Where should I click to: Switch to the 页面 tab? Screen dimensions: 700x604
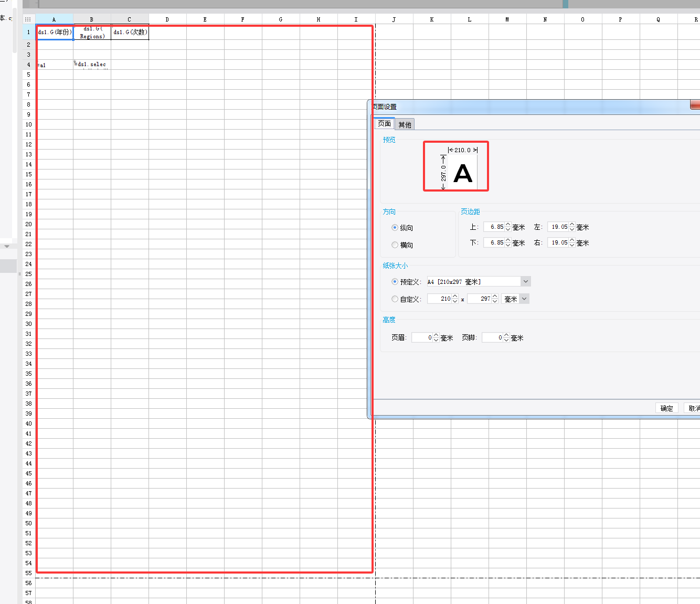385,124
